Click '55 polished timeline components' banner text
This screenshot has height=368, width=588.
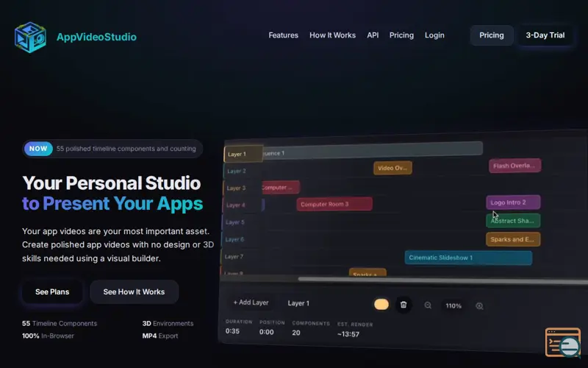pyautogui.click(x=126, y=149)
